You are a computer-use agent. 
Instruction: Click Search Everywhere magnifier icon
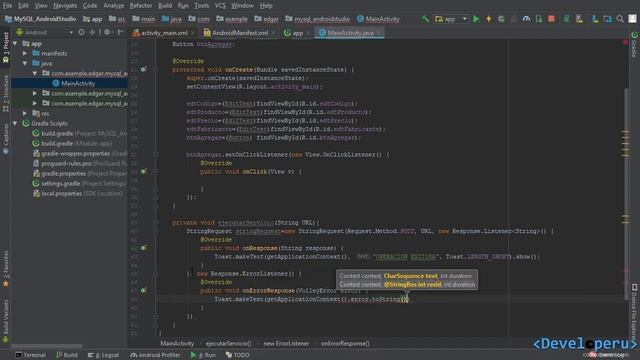point(620,19)
